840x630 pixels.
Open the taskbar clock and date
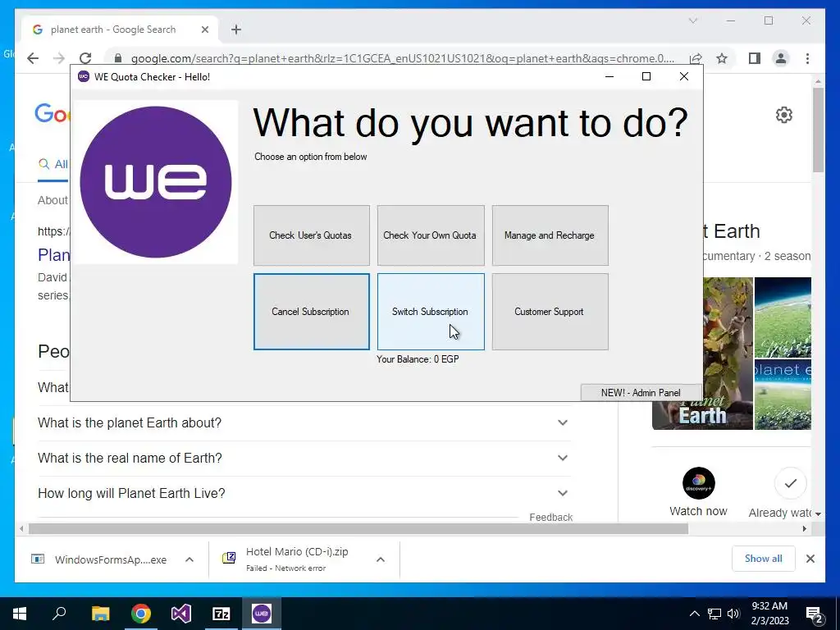(769, 614)
